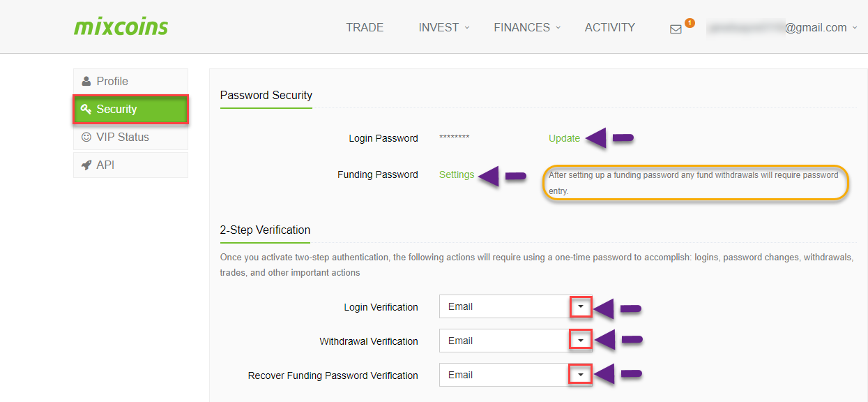Click the Login Verification Email field
Image resolution: width=868 pixels, height=402 pixels.
(505, 306)
